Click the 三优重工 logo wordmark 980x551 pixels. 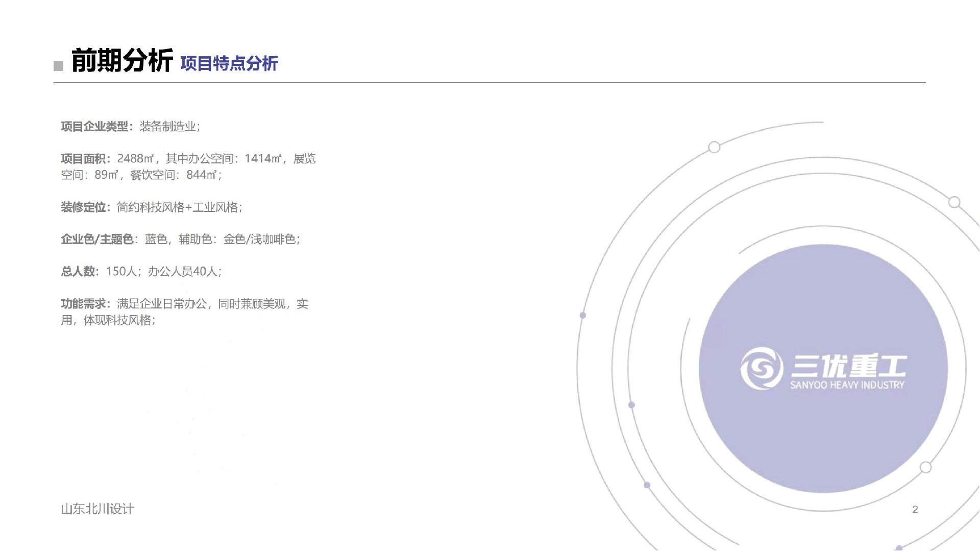(x=849, y=366)
